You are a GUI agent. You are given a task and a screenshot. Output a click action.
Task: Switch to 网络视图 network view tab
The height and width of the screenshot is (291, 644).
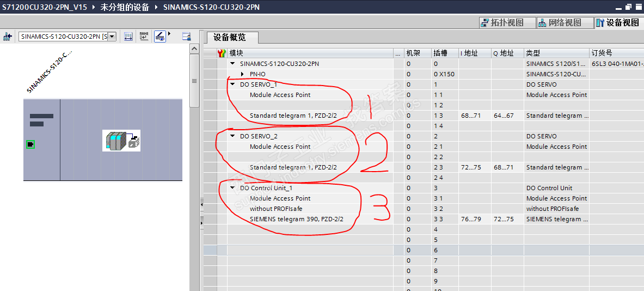click(x=565, y=22)
